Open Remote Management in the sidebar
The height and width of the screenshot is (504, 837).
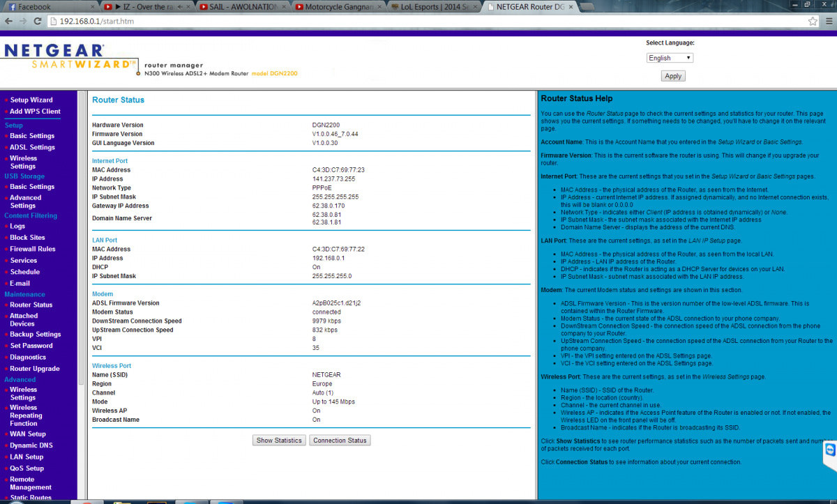coord(31,484)
